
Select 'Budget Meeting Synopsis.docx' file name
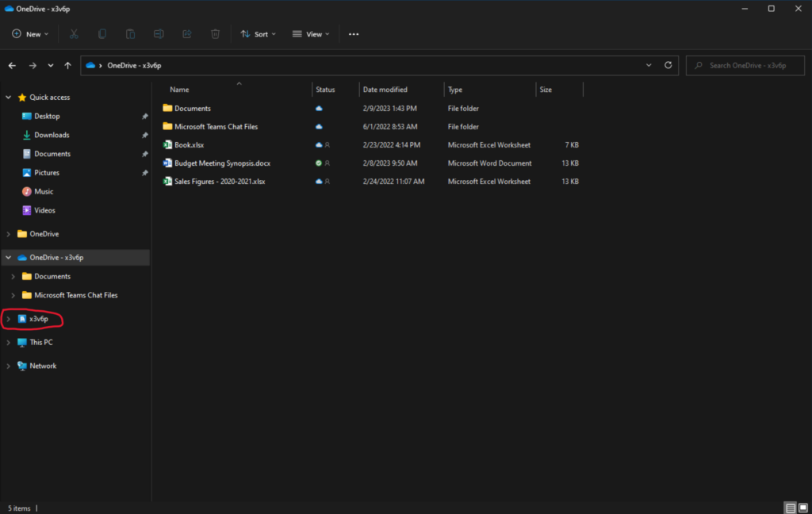(x=222, y=163)
